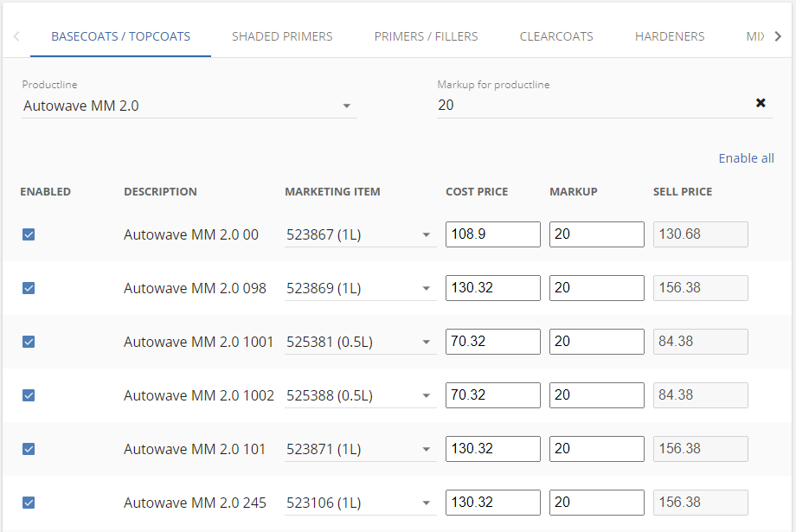Open marketing item dropdown 523871 (1L)

click(x=360, y=449)
